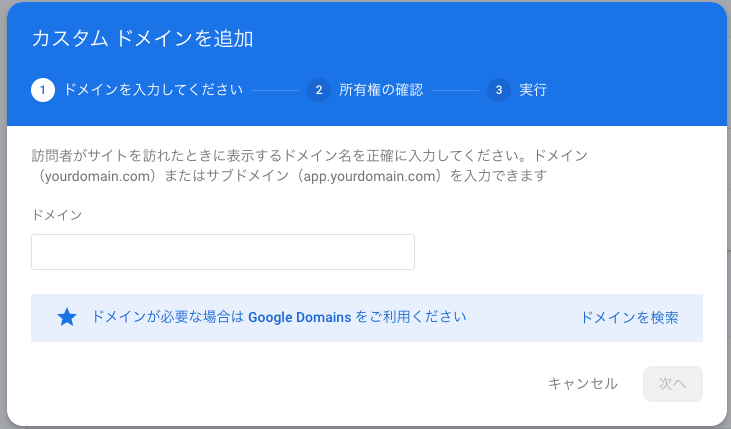Select step 2 circle icon
The height and width of the screenshot is (429, 731).
click(x=319, y=90)
